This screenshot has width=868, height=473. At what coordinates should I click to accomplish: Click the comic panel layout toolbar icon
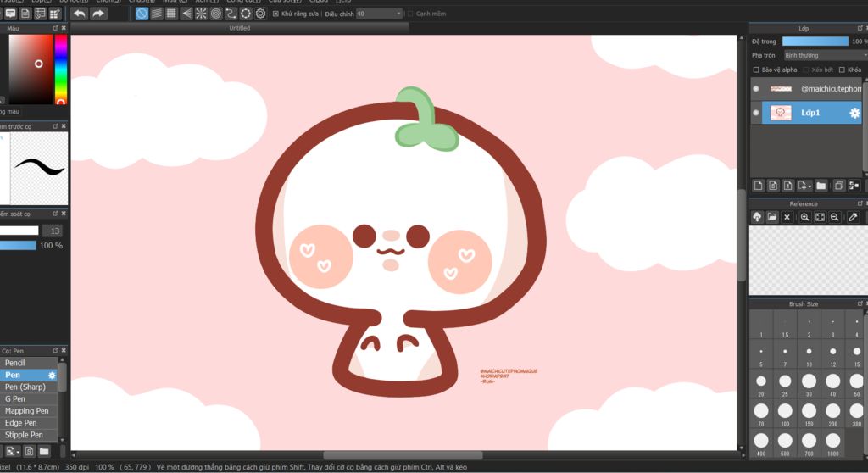click(x=40, y=14)
